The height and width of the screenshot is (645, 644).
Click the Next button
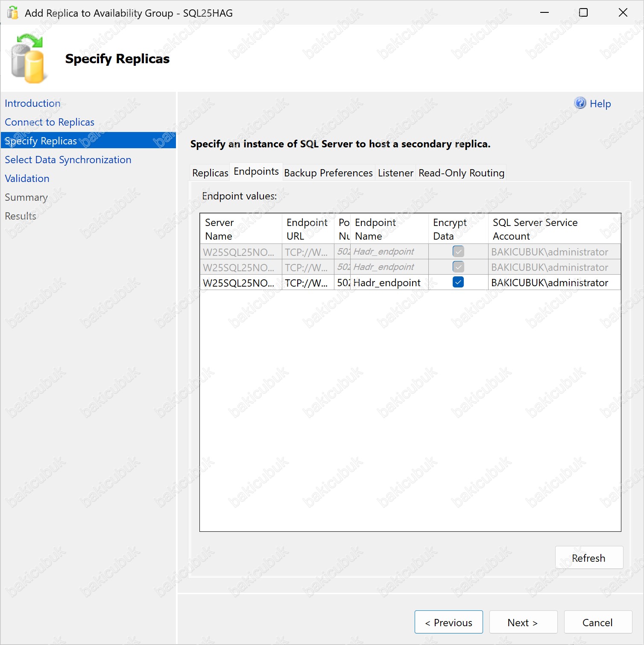523,622
